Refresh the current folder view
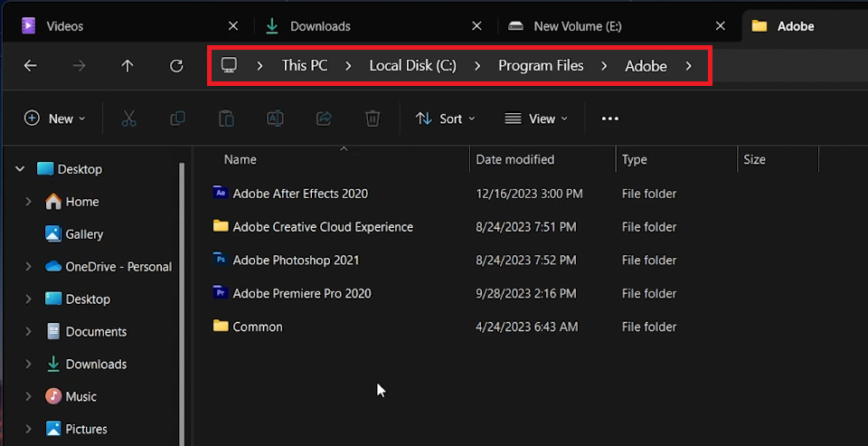The image size is (868, 446). [176, 66]
